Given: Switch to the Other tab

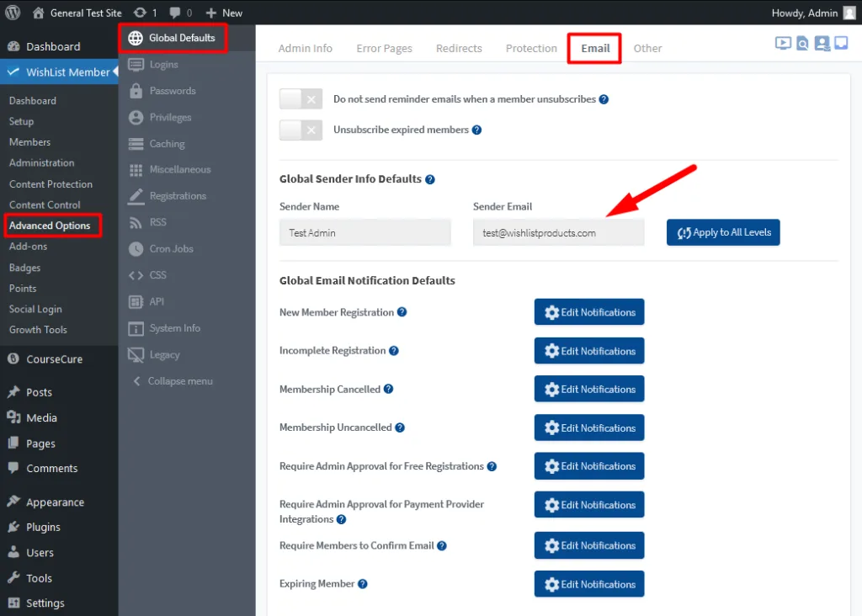Looking at the screenshot, I should 647,48.
